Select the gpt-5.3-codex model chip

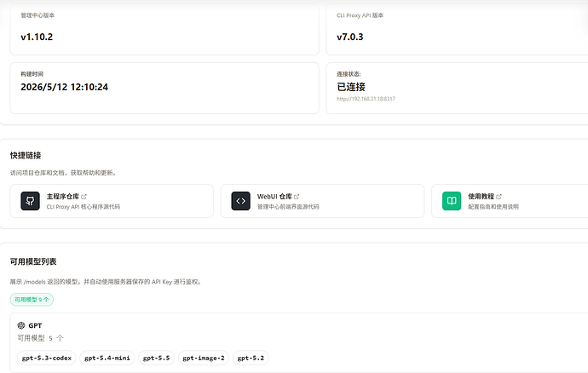[x=47, y=358]
